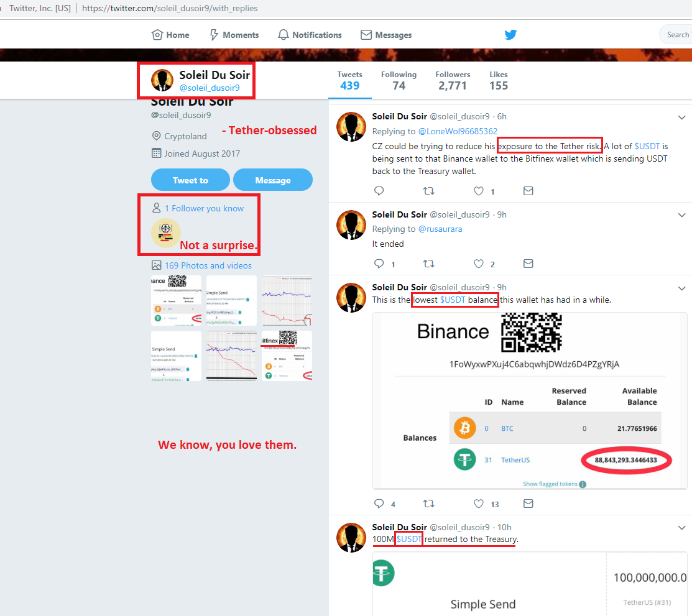Click the Messages envelope icon in navbar
Viewport: 692px width, 616px height.
pos(366,35)
